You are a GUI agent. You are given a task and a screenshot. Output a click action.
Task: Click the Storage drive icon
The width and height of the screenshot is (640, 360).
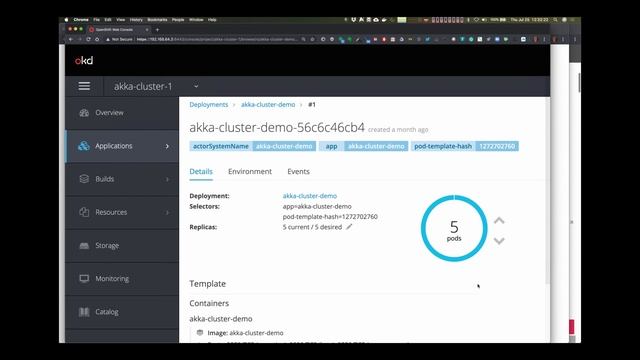point(84,245)
